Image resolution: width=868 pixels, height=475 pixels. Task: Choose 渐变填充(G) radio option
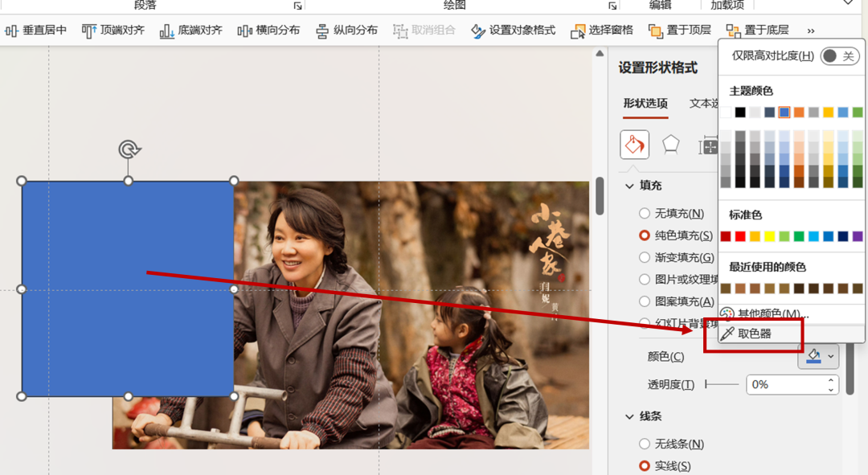point(645,257)
